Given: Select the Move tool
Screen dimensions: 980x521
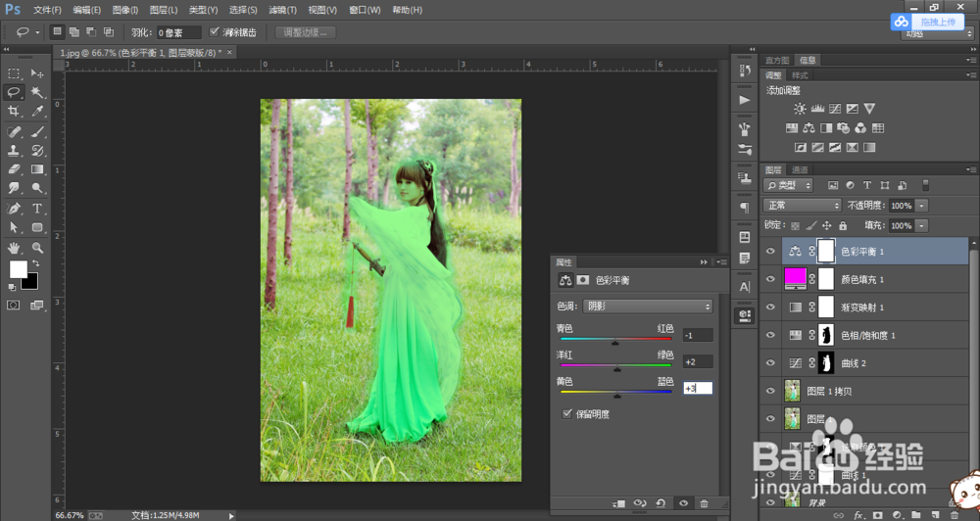Looking at the screenshot, I should point(37,73).
